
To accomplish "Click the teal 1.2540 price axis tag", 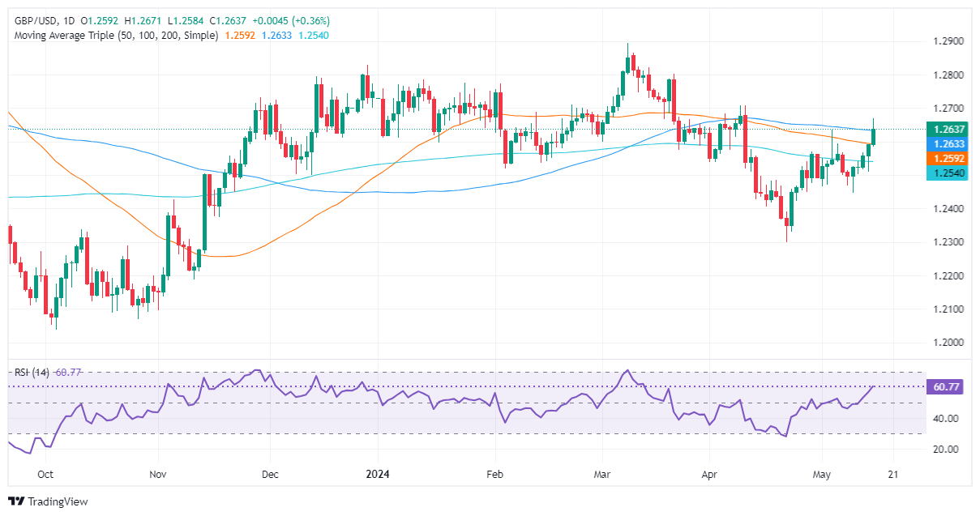I will 951,174.
